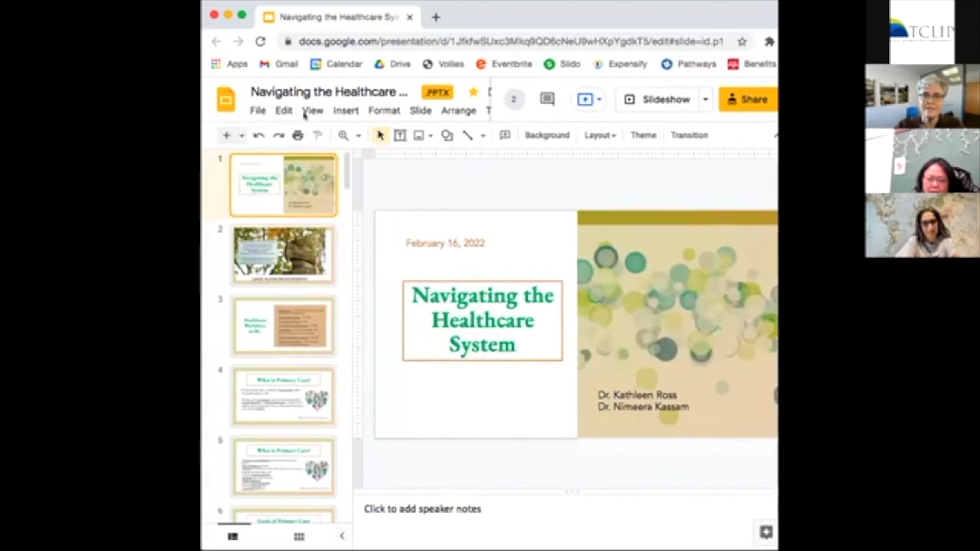Open the Arrange menu
Image resolution: width=980 pixels, height=551 pixels.
point(459,111)
